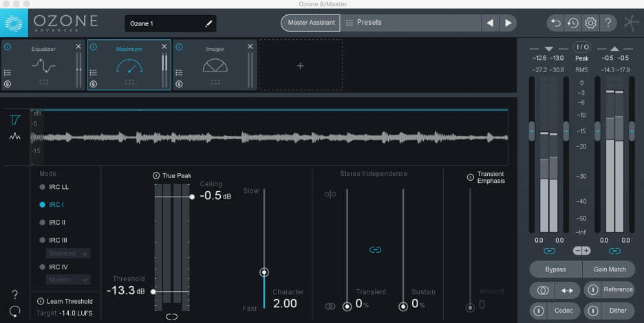Edit preset name with pencil icon
The width and height of the screenshot is (644, 323).
point(208,24)
